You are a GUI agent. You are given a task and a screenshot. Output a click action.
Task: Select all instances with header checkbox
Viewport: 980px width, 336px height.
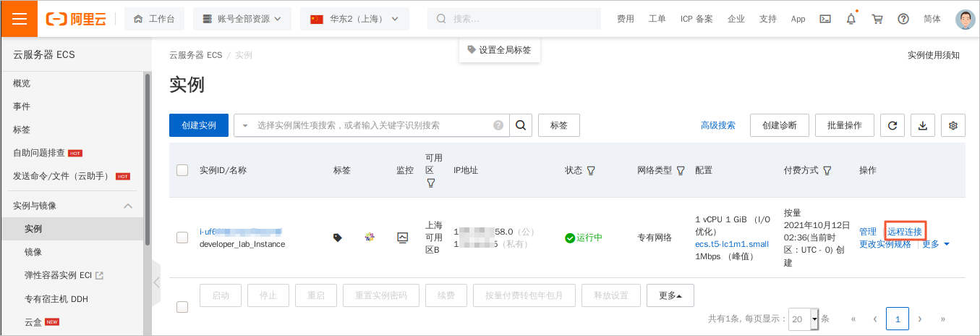coord(182,170)
